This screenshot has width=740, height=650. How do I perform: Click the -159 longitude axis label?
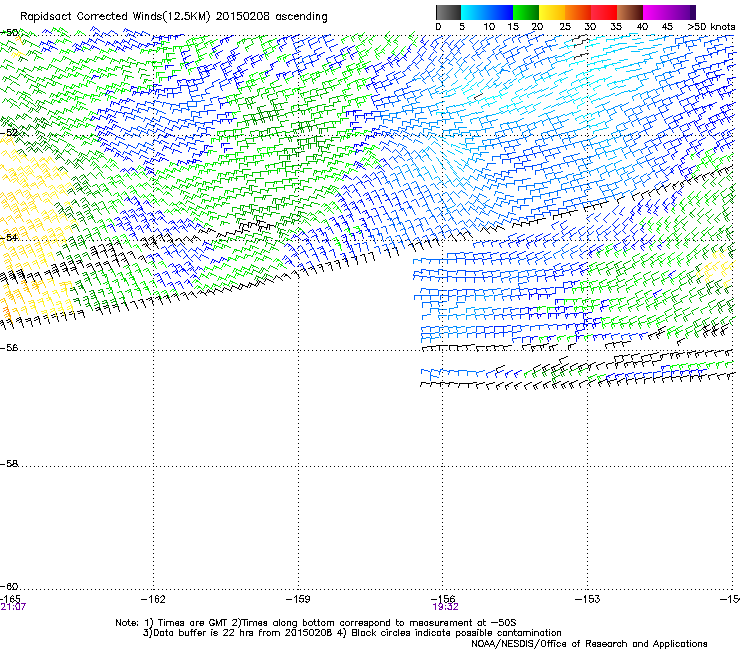(298, 599)
